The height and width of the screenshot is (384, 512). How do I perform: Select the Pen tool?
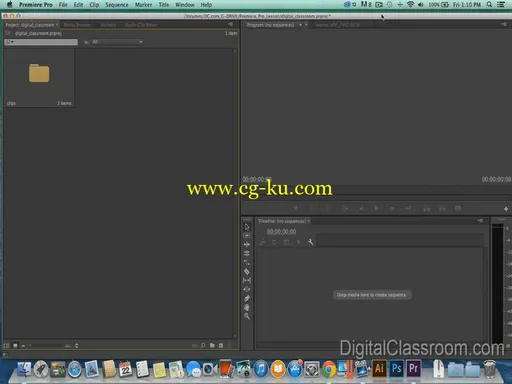coord(247,298)
